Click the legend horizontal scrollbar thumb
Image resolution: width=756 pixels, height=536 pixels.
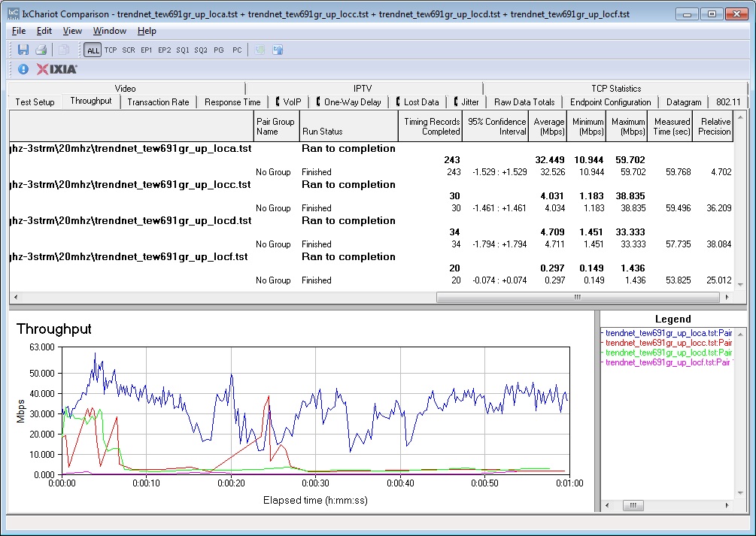tap(633, 505)
